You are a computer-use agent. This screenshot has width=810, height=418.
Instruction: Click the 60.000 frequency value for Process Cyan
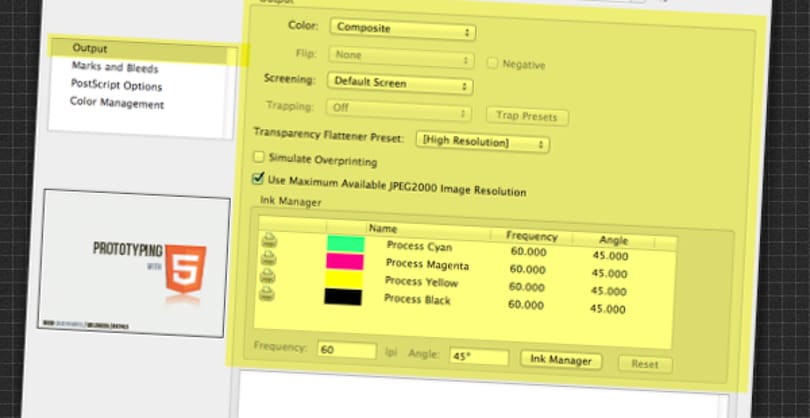pyautogui.click(x=528, y=252)
